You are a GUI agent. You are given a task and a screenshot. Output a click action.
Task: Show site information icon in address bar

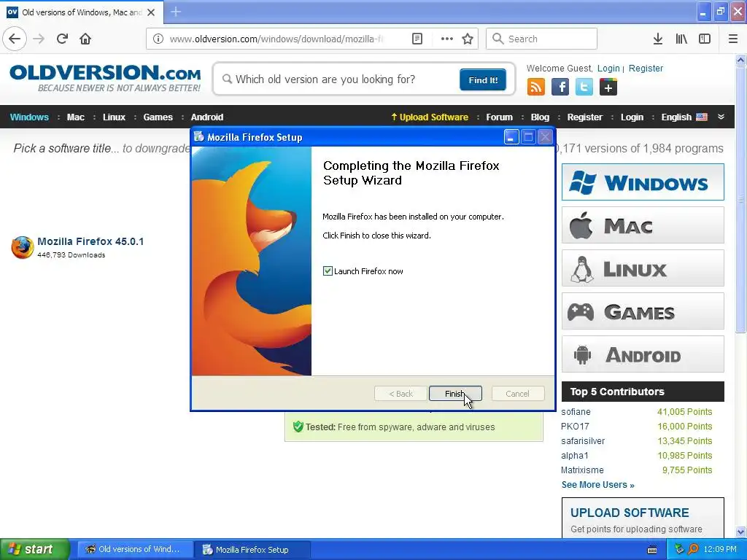pyautogui.click(x=158, y=39)
